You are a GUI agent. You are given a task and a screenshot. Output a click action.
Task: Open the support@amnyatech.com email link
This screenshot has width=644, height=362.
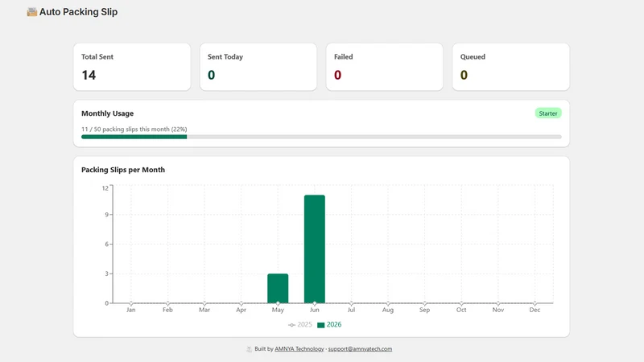tap(360, 349)
